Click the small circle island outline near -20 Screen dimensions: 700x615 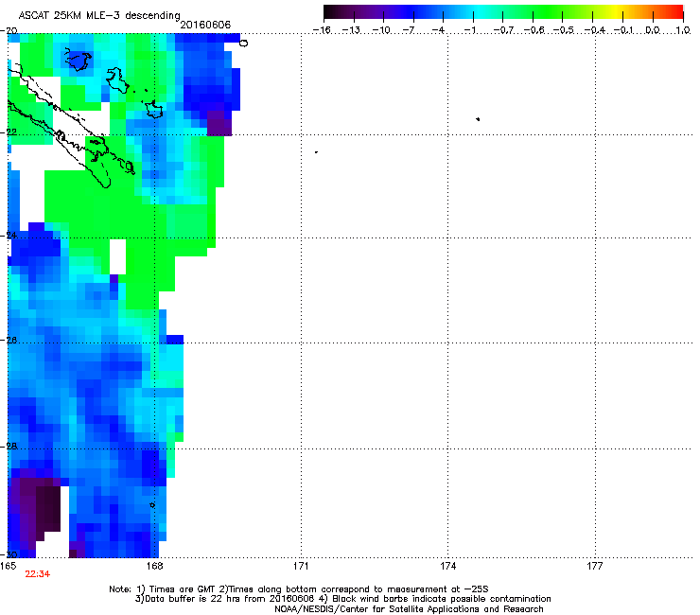click(x=244, y=43)
